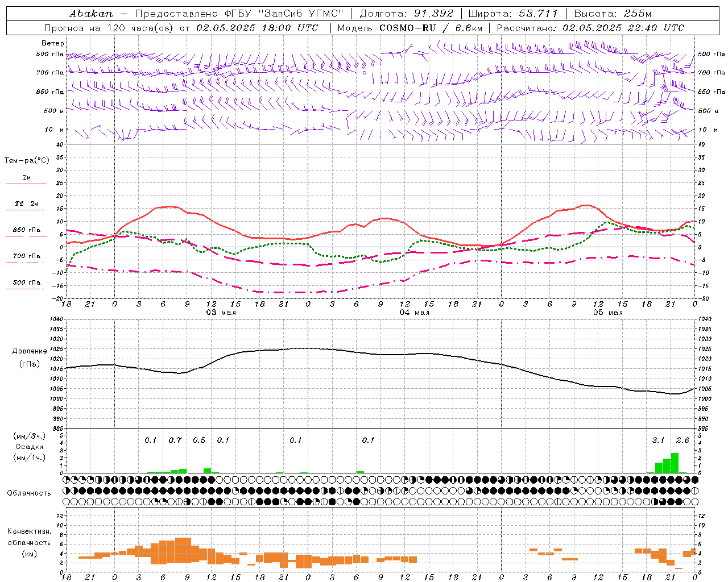Screen dimensions: 728x582
Task: Select the "3.1" precipitation amount
Action: click(658, 440)
